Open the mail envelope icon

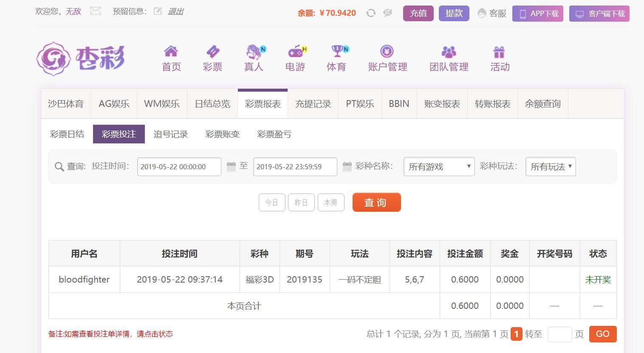(96, 11)
